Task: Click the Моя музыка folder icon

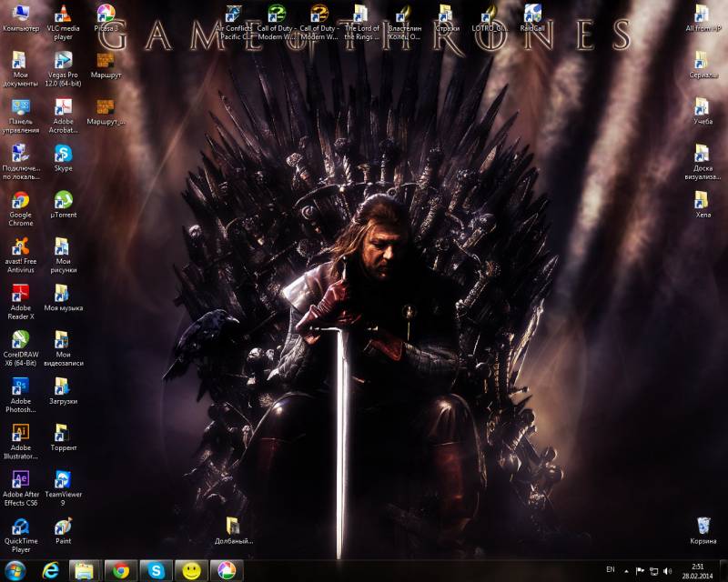Action: click(x=63, y=298)
